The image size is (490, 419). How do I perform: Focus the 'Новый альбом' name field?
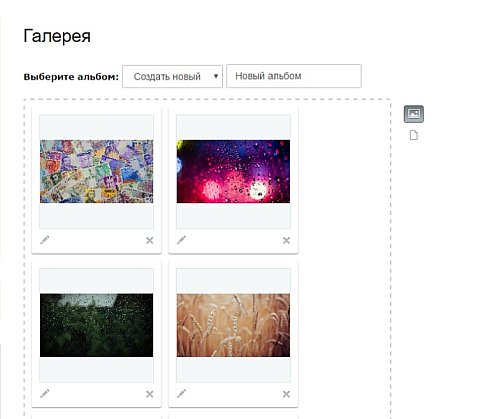point(294,76)
